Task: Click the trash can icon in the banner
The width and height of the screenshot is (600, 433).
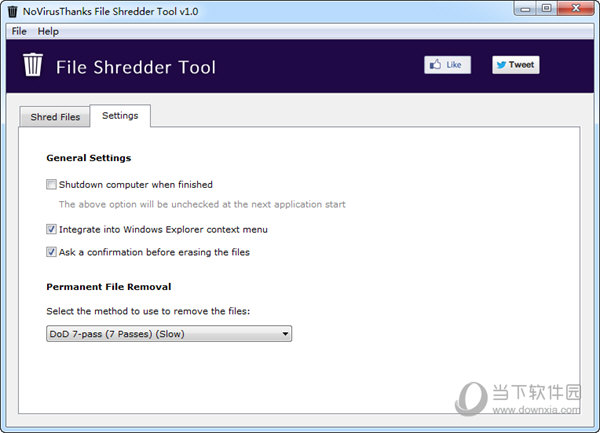Action: (33, 65)
